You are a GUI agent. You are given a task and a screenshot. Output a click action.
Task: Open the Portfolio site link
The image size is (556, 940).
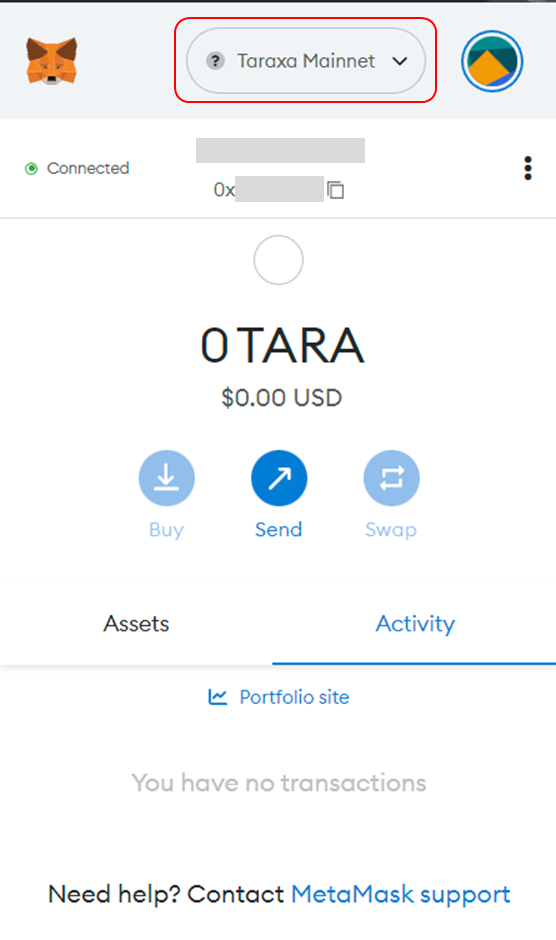[x=294, y=697]
